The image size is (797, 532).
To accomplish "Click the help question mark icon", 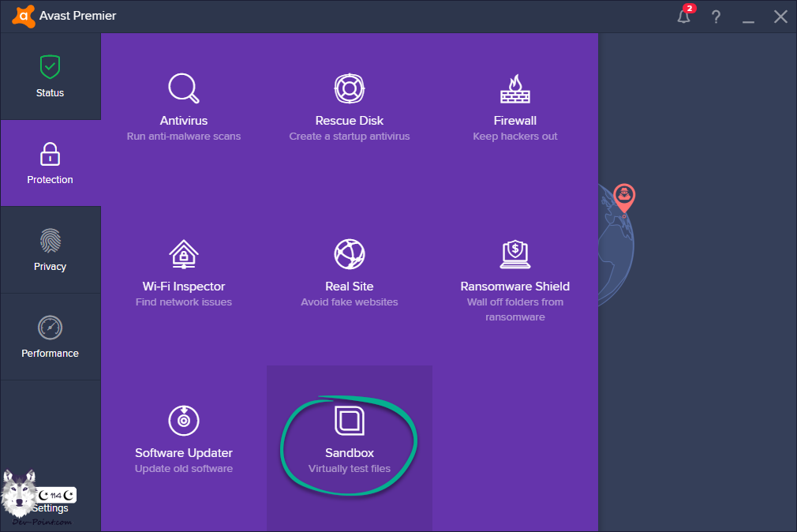I will point(716,17).
